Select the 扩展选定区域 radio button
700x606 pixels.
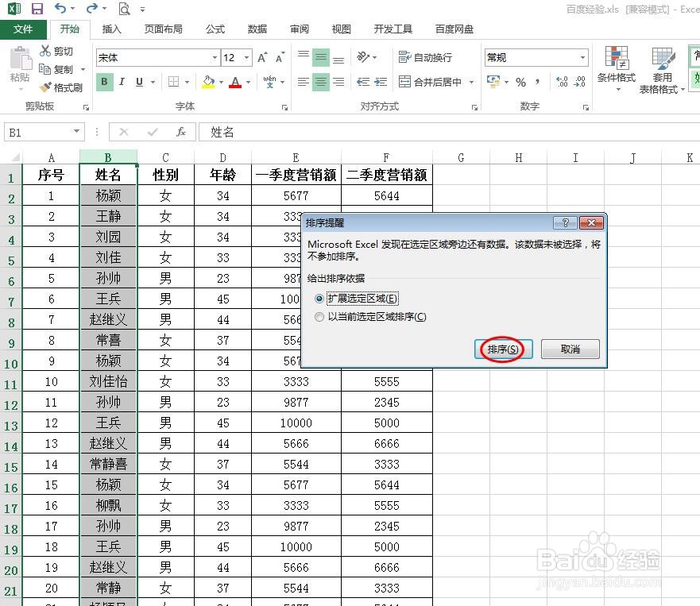tap(320, 299)
